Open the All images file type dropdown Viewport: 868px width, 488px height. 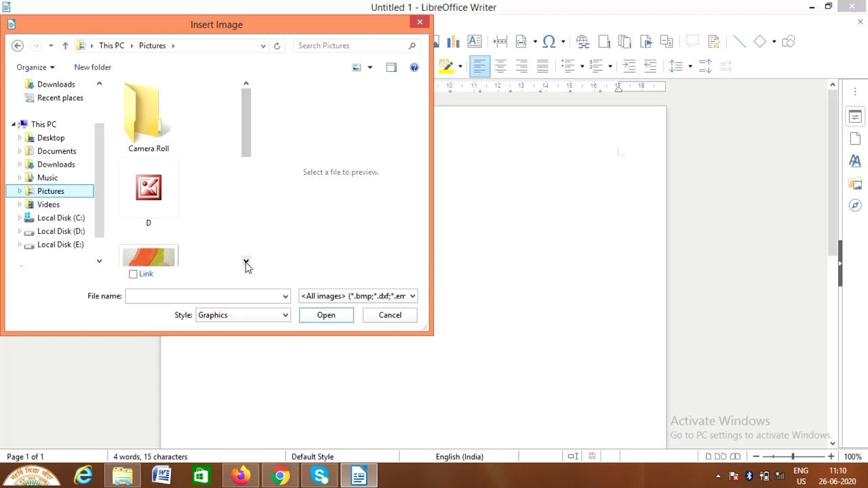358,296
